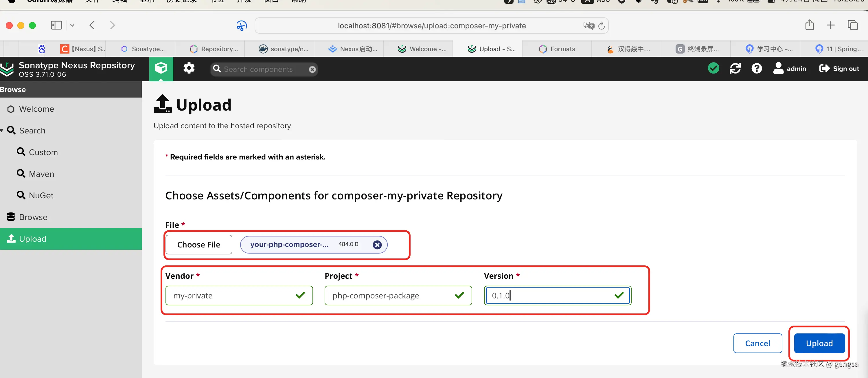Click the Choose File button
The height and width of the screenshot is (378, 868).
198,245
